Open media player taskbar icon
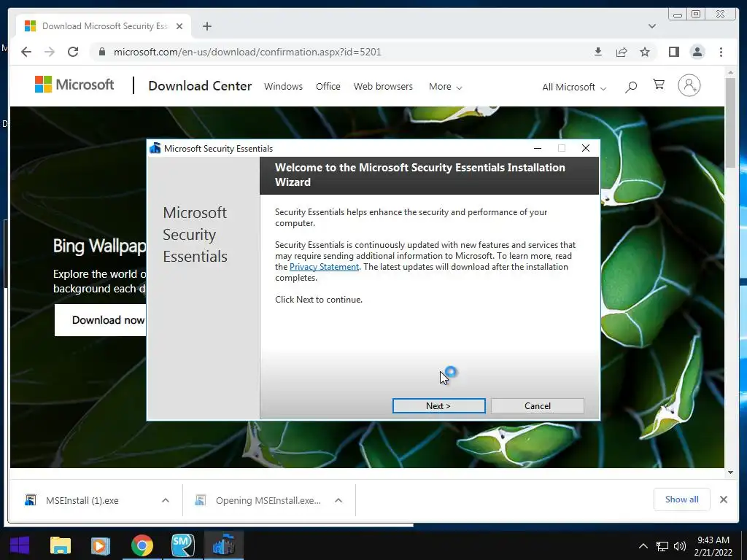747x560 pixels. [101, 545]
